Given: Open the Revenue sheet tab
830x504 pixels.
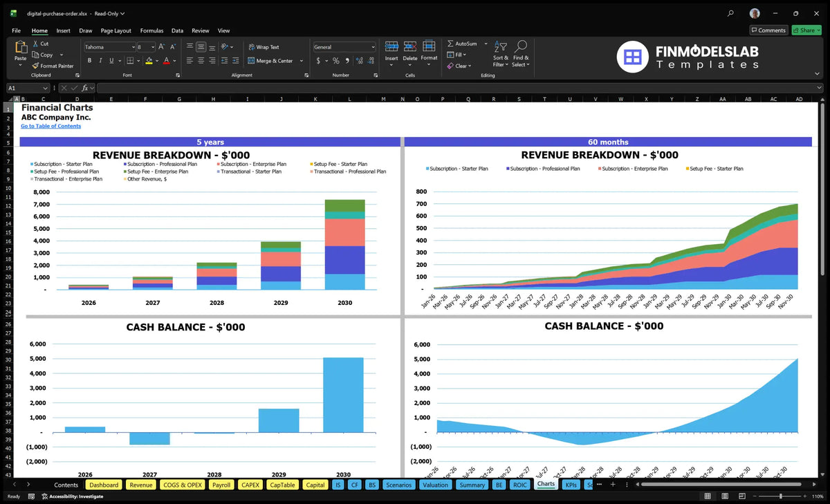Looking at the screenshot, I should click(x=141, y=485).
